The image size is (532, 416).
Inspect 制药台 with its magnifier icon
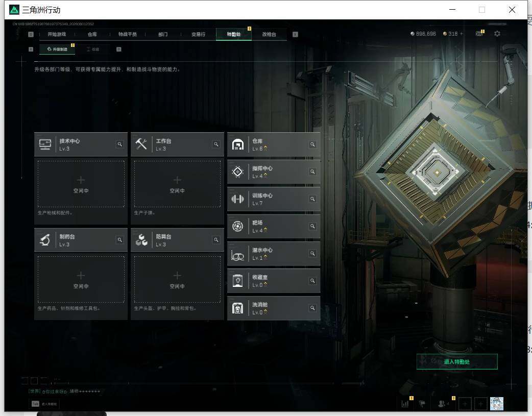pos(120,240)
